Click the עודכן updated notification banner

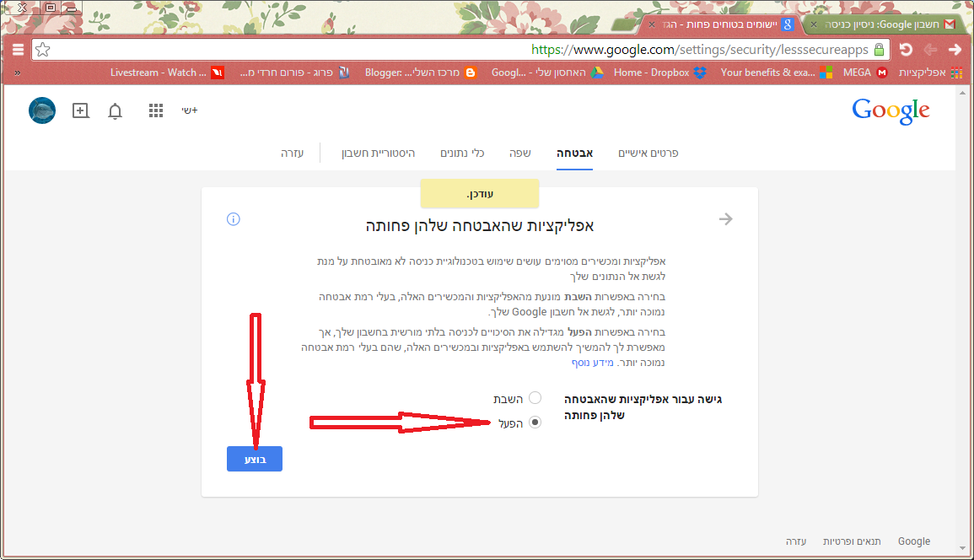click(480, 193)
